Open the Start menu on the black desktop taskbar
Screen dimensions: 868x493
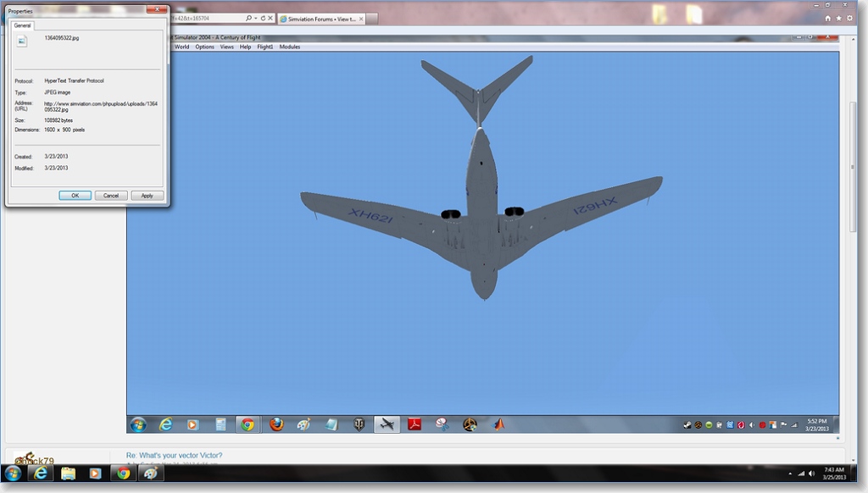(13, 474)
